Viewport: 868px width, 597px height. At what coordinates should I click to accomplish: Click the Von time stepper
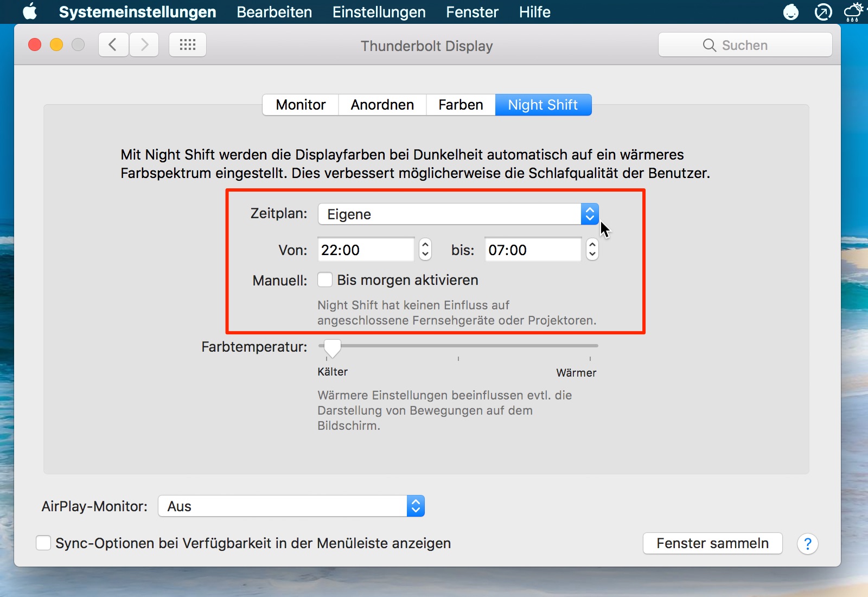click(x=425, y=250)
